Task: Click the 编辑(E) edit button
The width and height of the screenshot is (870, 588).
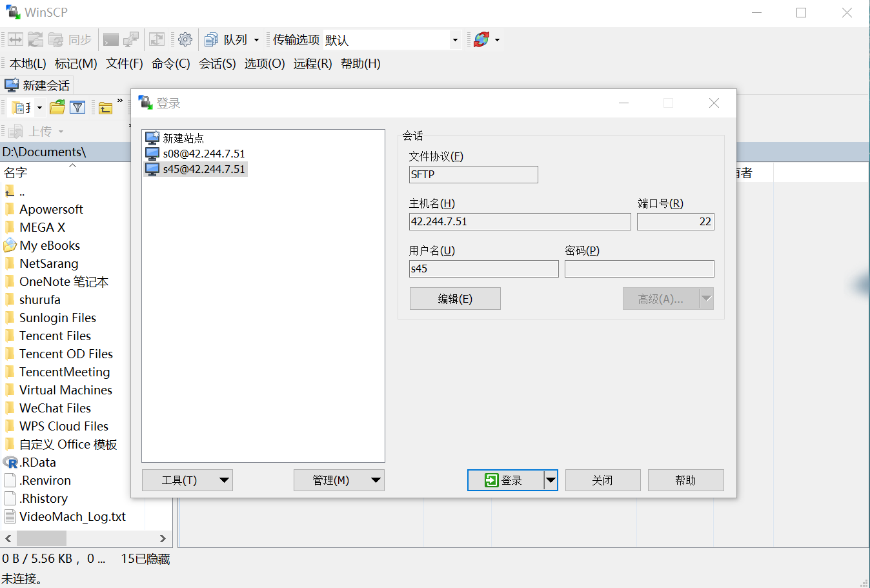Action: (455, 299)
